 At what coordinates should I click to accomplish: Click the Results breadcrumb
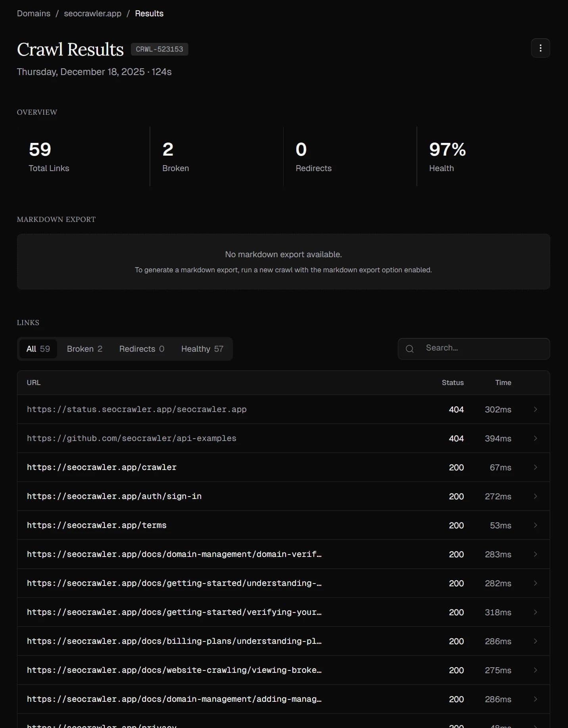149,13
